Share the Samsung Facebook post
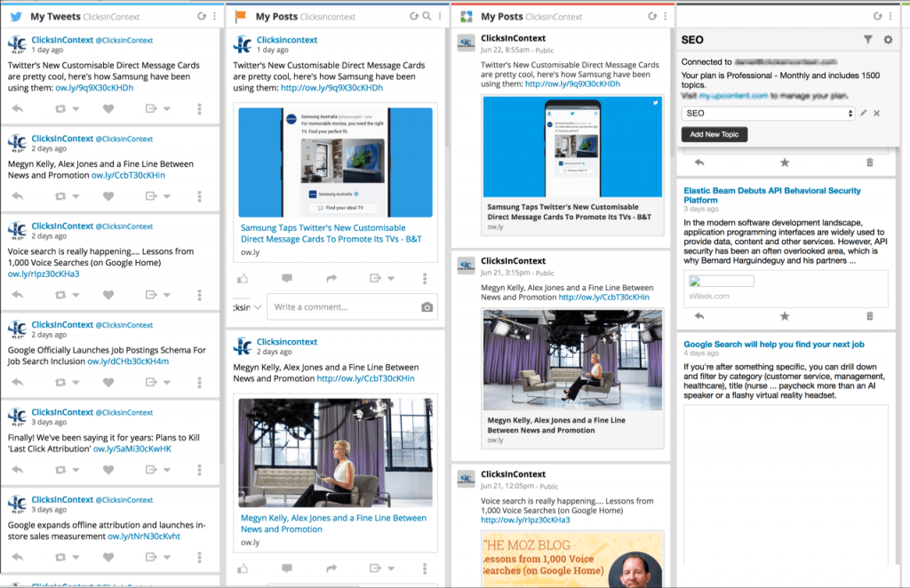Image resolution: width=910 pixels, height=588 pixels. click(331, 278)
